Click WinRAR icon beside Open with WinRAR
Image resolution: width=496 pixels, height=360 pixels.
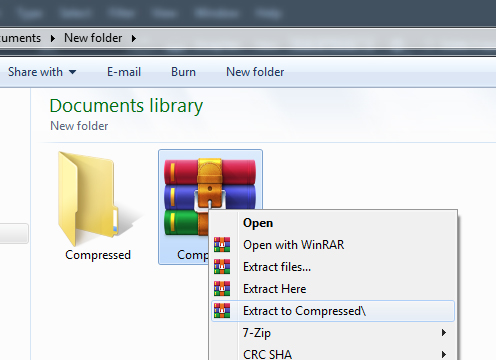point(222,245)
